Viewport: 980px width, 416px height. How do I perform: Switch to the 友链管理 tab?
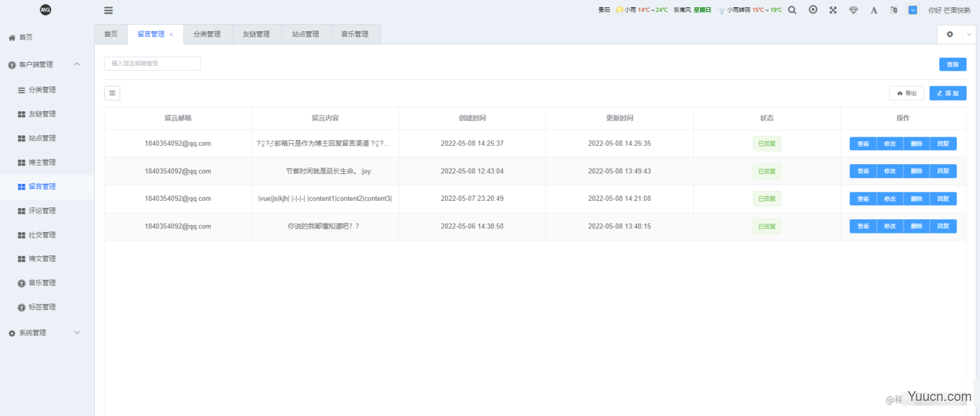pyautogui.click(x=256, y=34)
